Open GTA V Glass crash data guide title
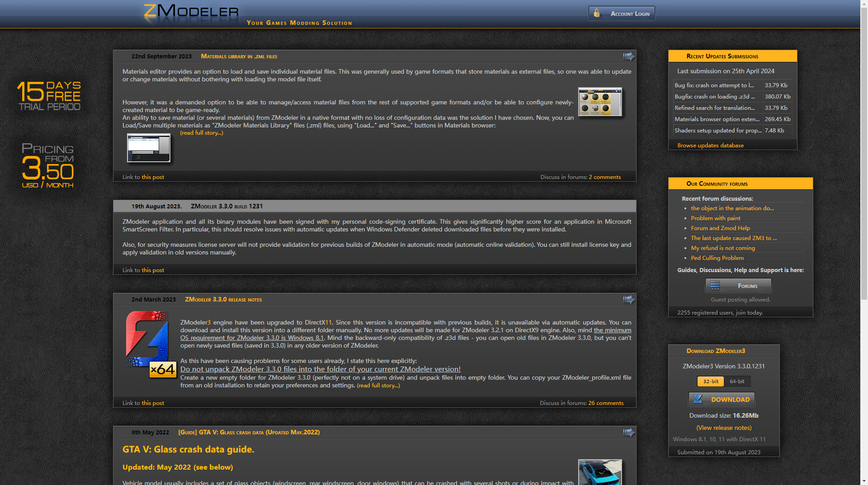 [x=249, y=433]
